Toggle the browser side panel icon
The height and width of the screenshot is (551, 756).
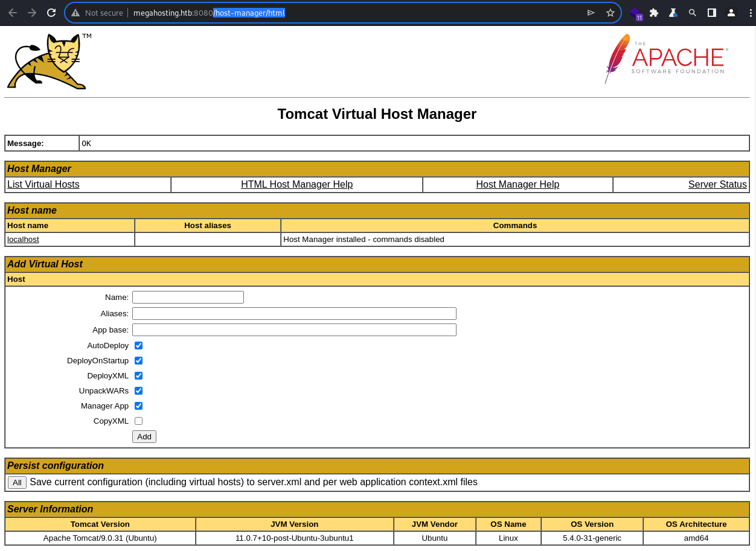pos(712,13)
